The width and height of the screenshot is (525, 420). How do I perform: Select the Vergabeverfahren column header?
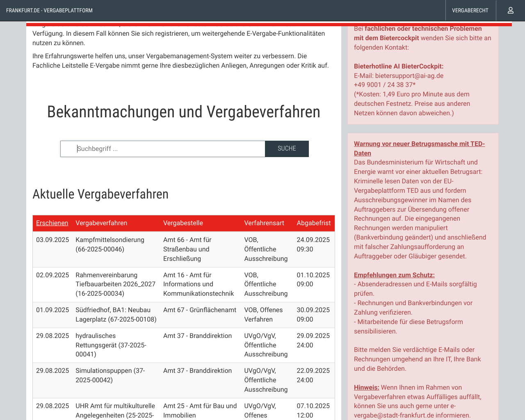tap(101, 223)
